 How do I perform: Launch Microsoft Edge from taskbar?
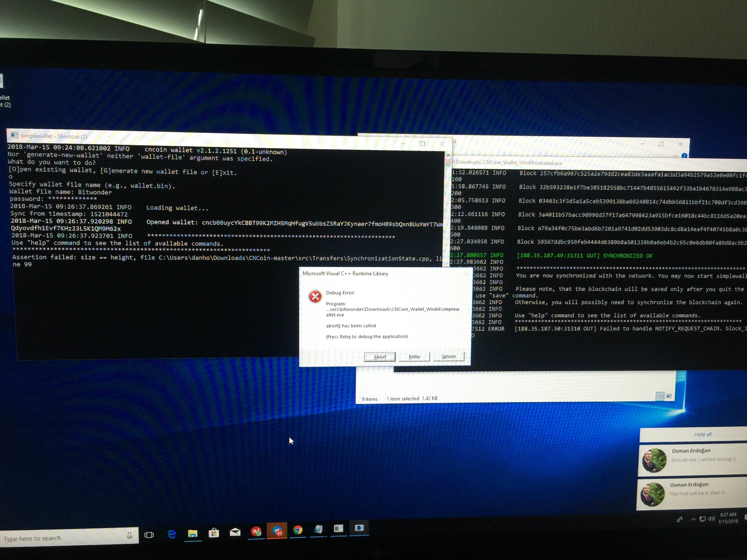(172, 534)
